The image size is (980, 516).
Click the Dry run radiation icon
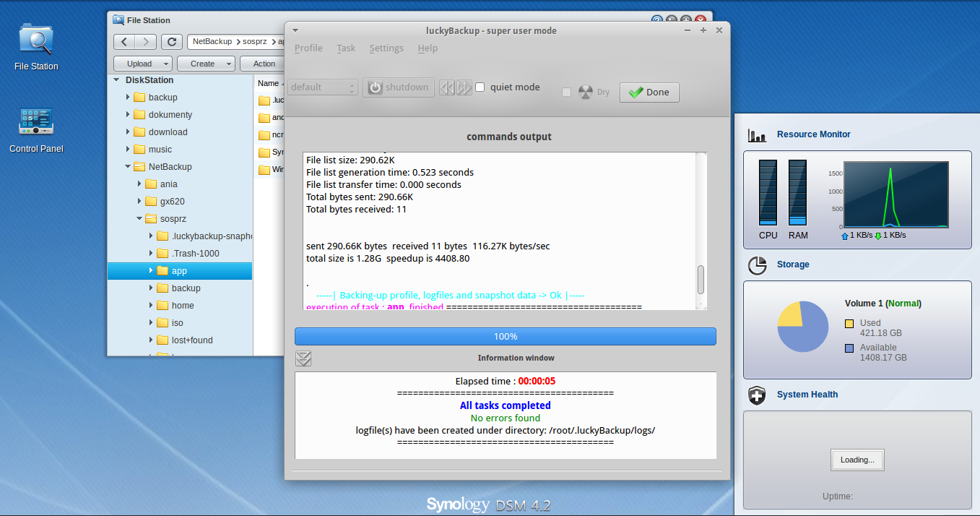pos(586,93)
